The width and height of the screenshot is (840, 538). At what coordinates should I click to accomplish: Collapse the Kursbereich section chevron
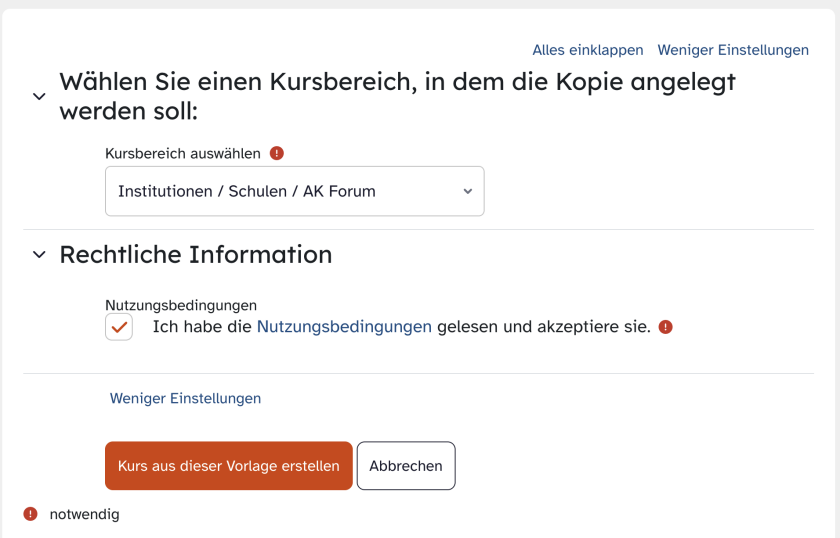(x=39, y=96)
